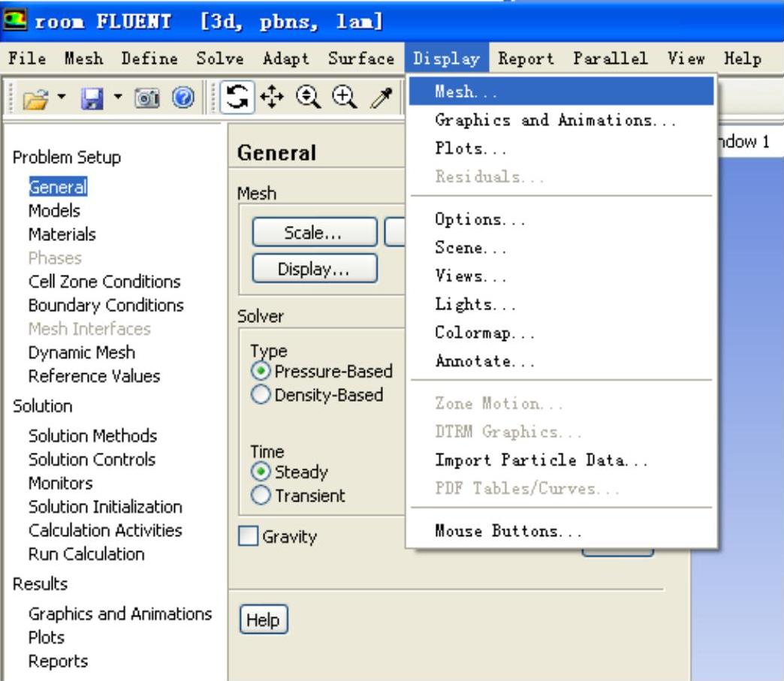784x681 pixels.
Task: Open the Parallel menu
Action: (611, 59)
